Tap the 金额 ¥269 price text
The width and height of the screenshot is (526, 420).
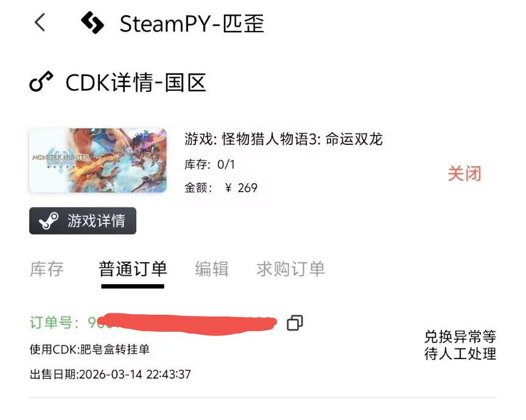coord(221,188)
